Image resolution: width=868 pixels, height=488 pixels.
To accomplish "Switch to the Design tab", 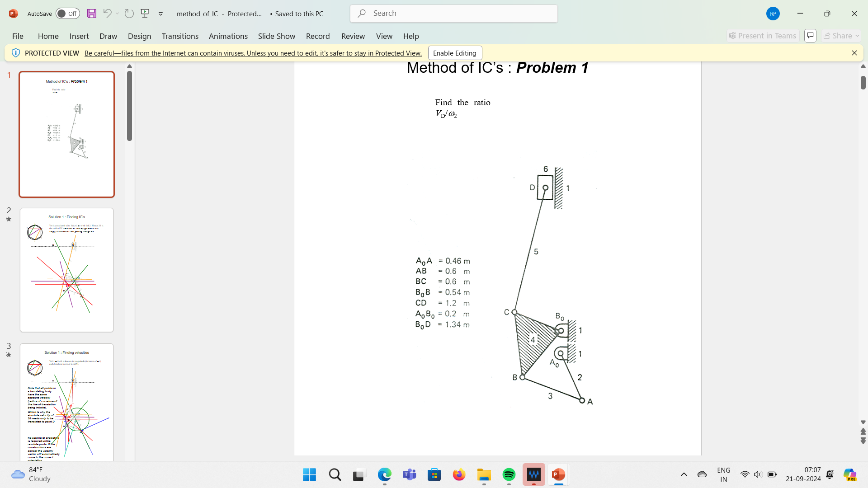I will 139,36.
